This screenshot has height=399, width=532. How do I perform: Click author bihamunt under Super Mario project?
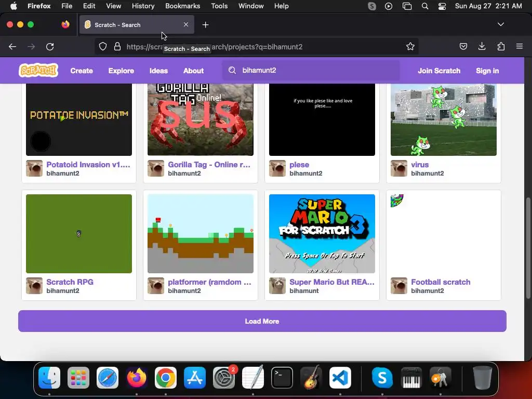click(304, 291)
